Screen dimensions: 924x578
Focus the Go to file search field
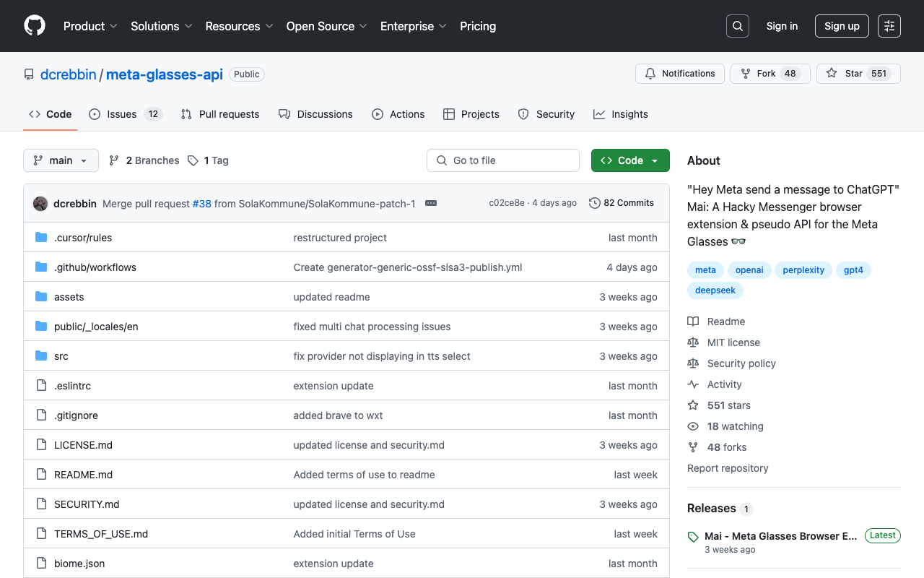(x=503, y=160)
